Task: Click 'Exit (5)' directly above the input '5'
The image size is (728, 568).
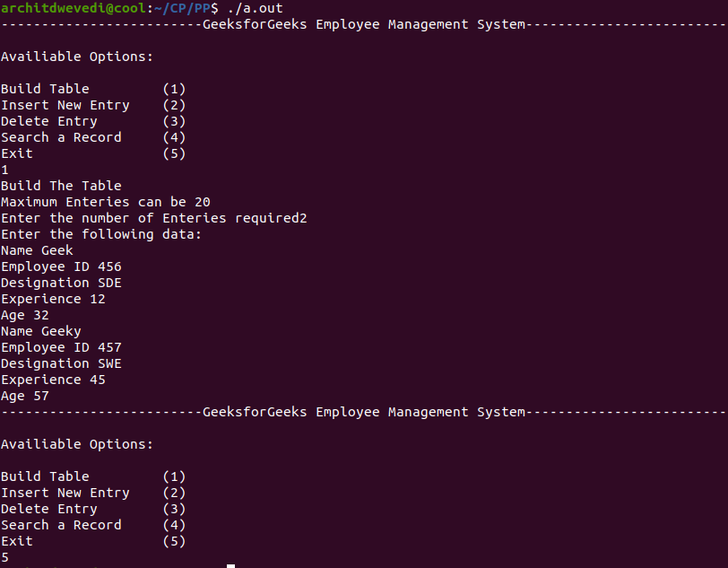Action: 93,541
